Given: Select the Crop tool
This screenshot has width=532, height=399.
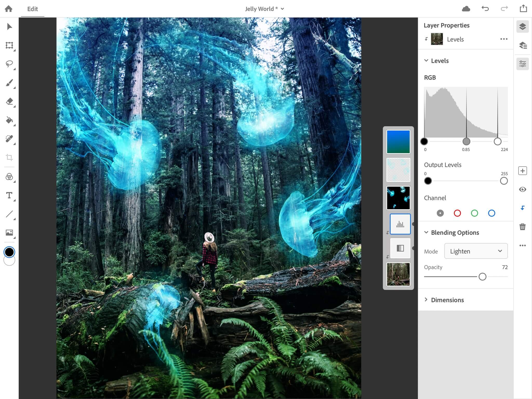Looking at the screenshot, I should point(9,158).
